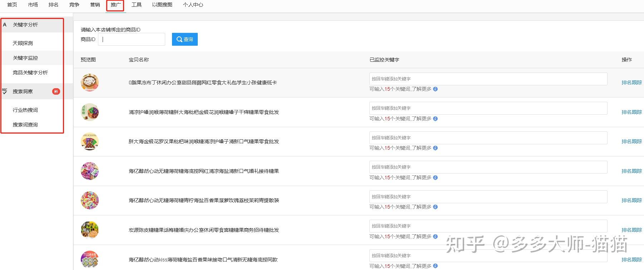This screenshot has height=270, width=644.
Task: Click the info icon in 海亿醇然心动无糖薄荷糖海底捞 row
Action: pyautogui.click(x=435, y=177)
